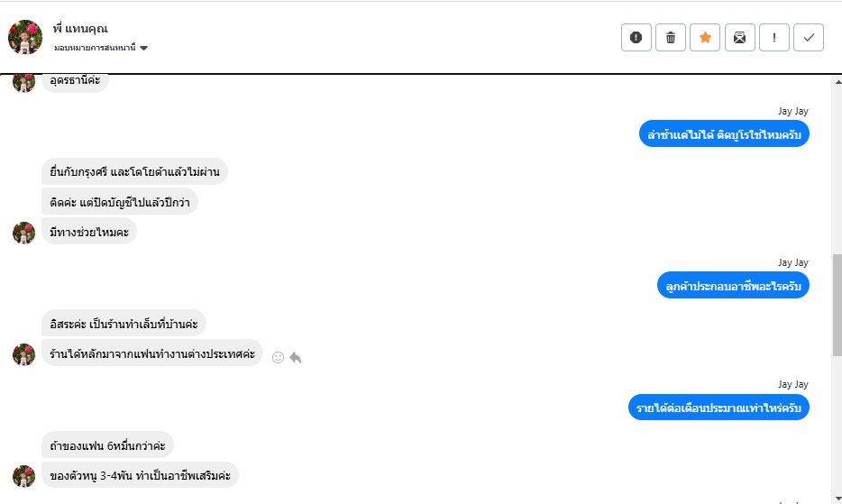Mark the conversation as spam
Image resolution: width=842 pixels, height=504 pixels.
click(636, 38)
